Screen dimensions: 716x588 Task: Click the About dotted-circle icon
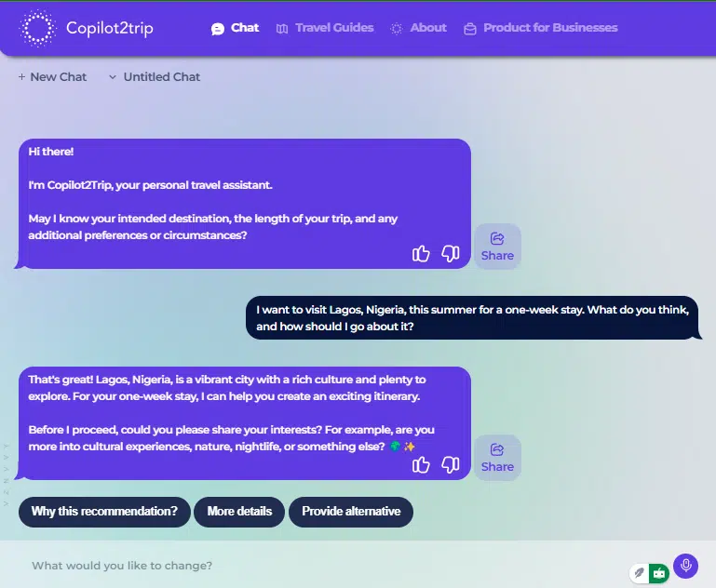pyautogui.click(x=397, y=29)
